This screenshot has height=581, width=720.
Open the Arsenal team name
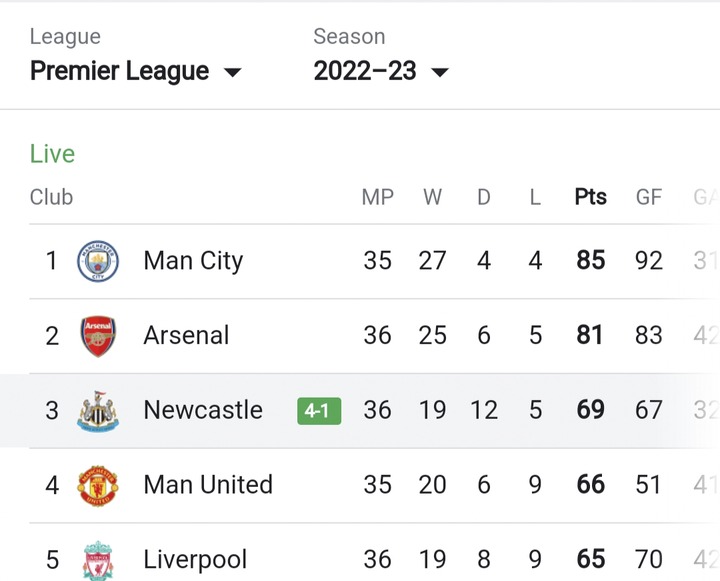(x=186, y=336)
